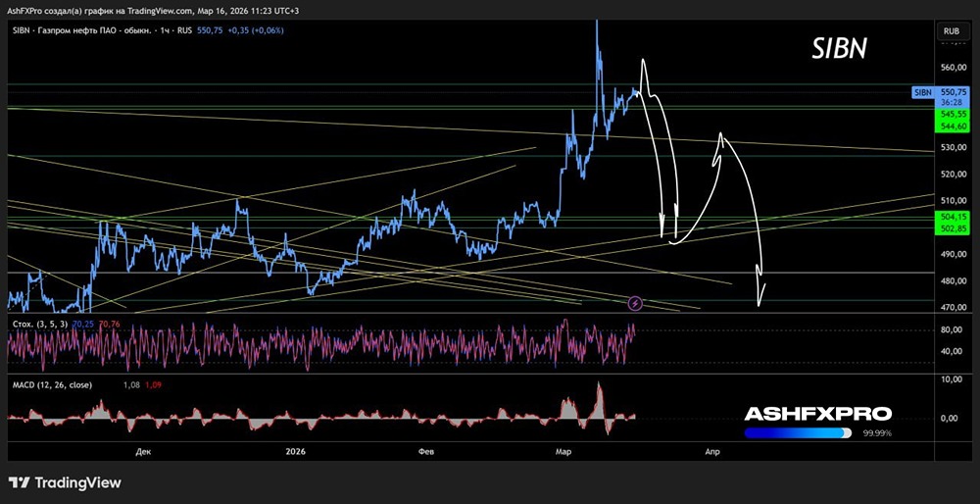Click the RUB currency button

tap(952, 30)
